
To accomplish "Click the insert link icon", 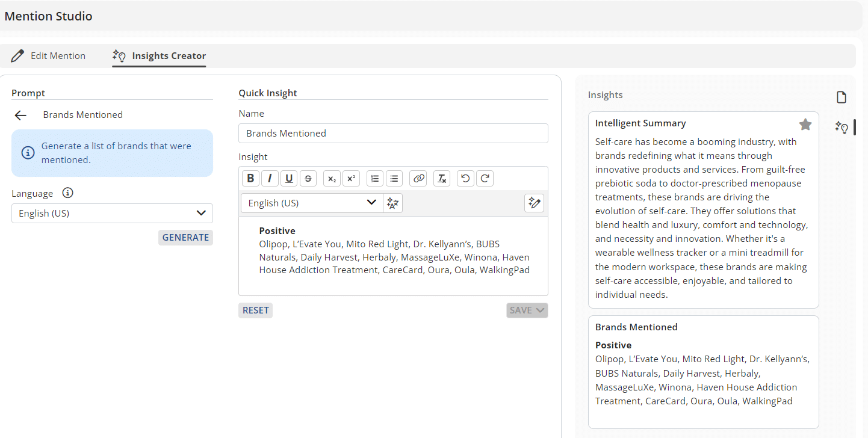I will (x=418, y=178).
